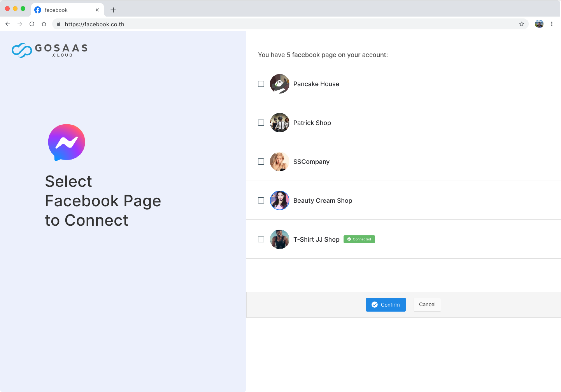This screenshot has width=561, height=392.
Task: Click the "Select Facebook Page to Connect" heading
Action: pos(103,201)
